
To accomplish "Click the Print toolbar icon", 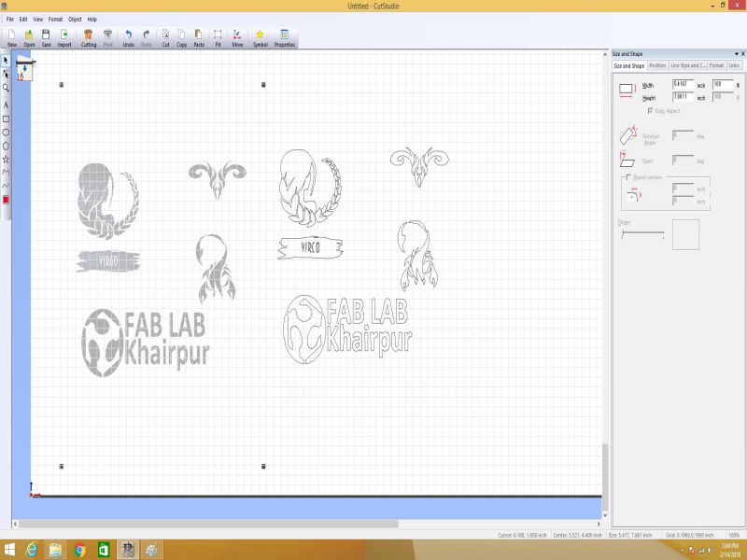I will point(108,37).
